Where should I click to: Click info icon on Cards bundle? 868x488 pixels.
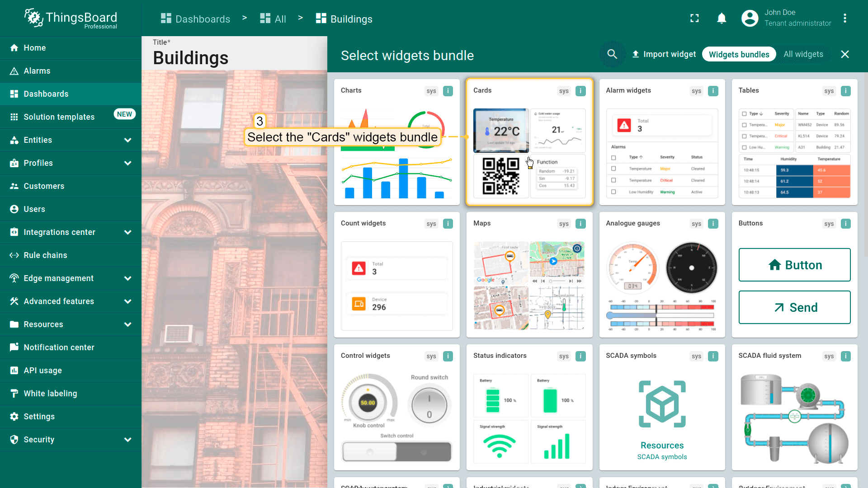(x=580, y=91)
